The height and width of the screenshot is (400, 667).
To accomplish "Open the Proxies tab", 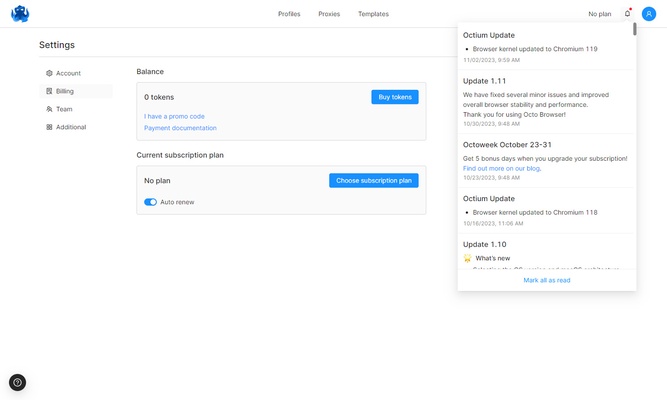I will (329, 14).
